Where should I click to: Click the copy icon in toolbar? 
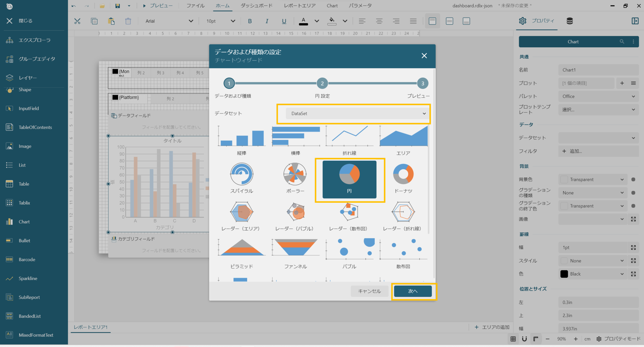click(94, 21)
